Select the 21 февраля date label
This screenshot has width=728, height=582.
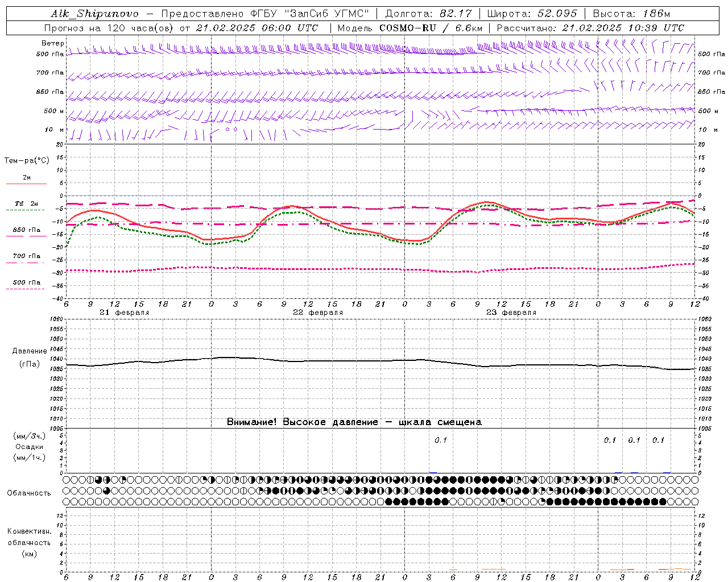point(124,313)
